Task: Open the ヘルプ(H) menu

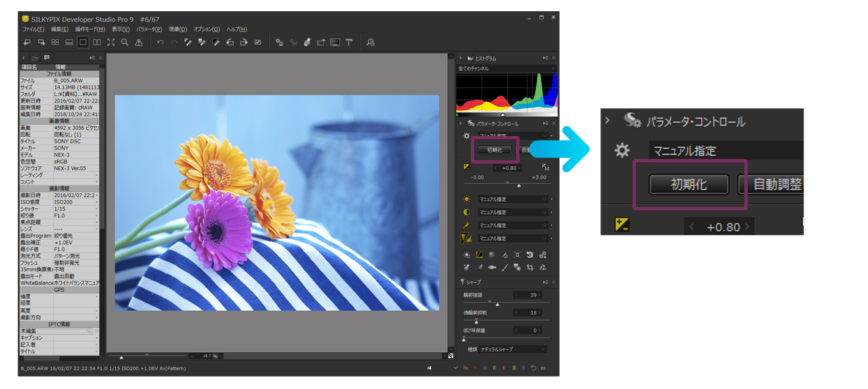Action: click(x=237, y=29)
